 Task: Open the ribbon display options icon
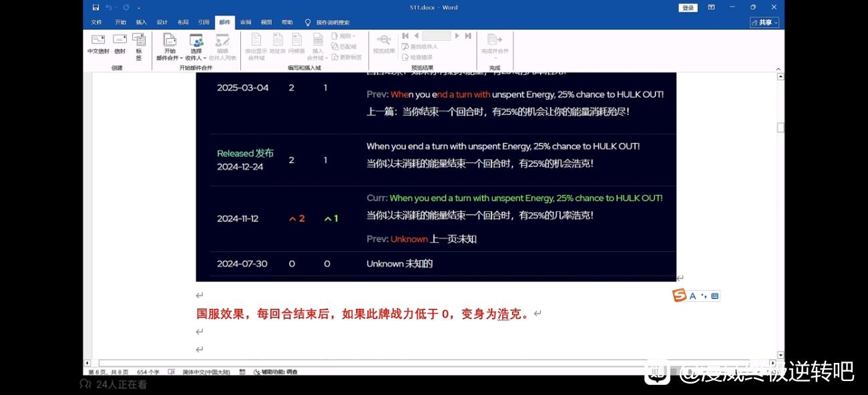(x=712, y=7)
